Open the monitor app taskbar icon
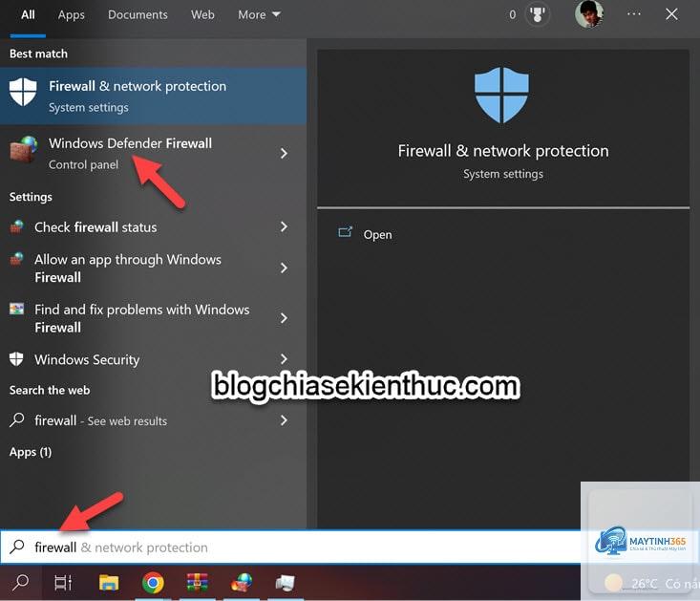This screenshot has width=700, height=601. [x=286, y=583]
